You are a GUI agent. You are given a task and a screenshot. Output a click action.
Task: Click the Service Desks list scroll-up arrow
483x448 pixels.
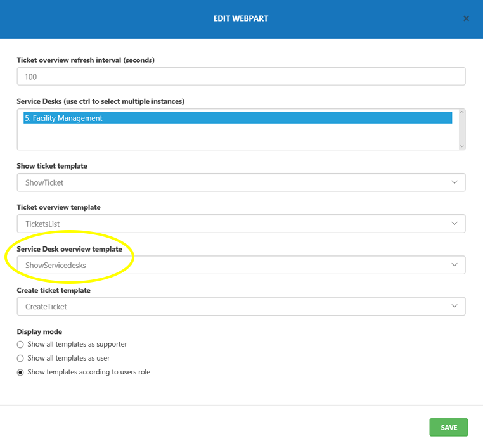pyautogui.click(x=461, y=113)
